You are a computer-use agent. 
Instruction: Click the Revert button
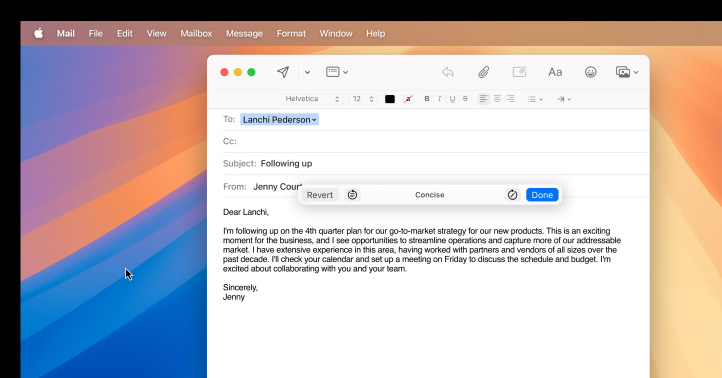click(x=320, y=195)
